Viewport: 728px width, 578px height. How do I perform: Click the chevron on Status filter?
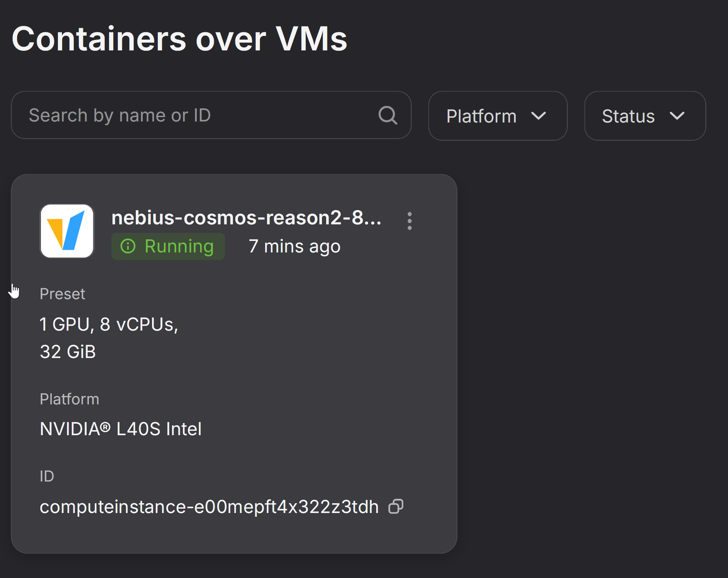click(x=677, y=116)
